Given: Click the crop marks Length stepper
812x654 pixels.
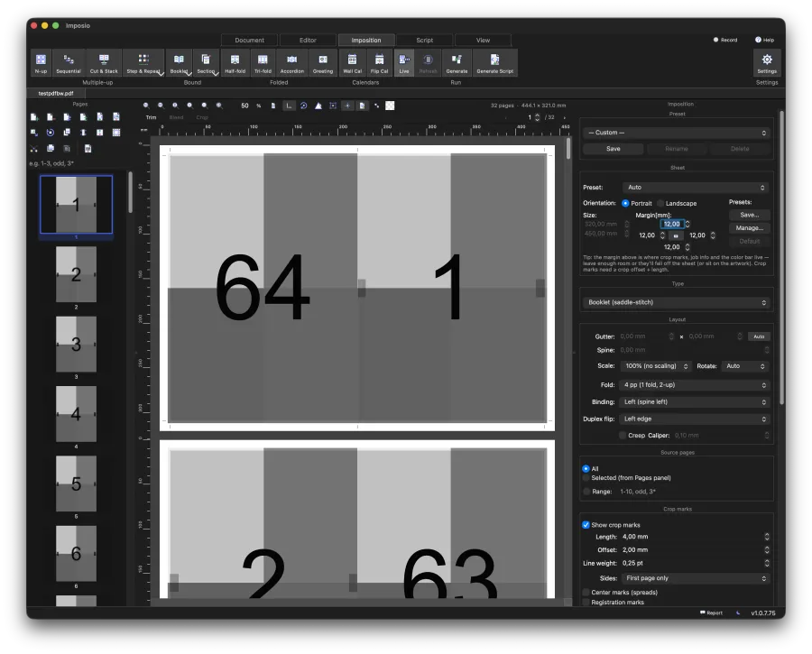Looking at the screenshot, I should pos(766,537).
